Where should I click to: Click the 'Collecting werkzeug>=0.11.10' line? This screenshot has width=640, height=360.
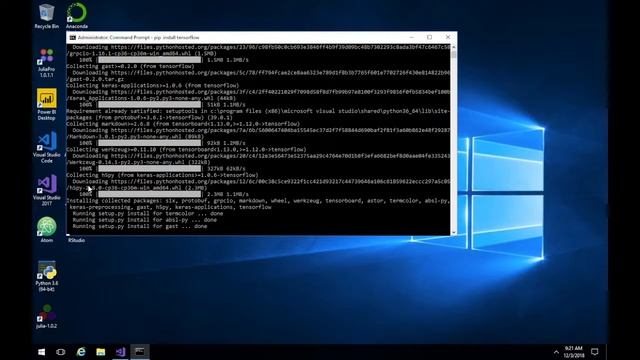point(186,149)
